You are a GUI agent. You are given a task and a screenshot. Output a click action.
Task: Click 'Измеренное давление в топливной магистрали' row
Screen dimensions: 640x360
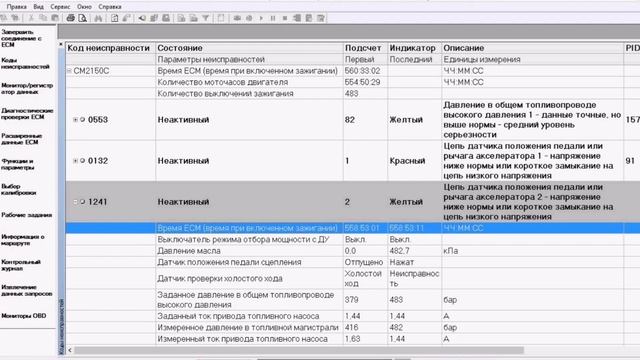tap(353, 327)
